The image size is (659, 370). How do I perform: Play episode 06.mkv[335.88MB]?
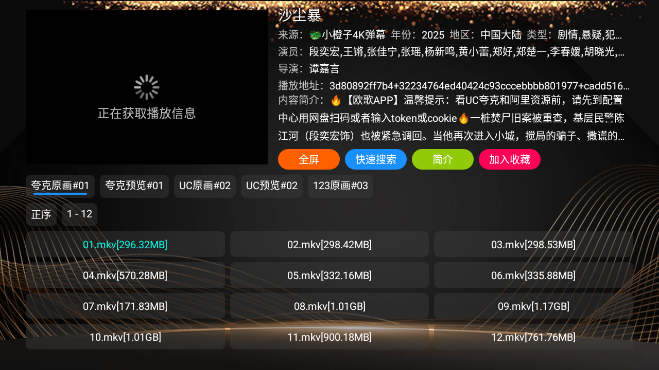(x=533, y=275)
